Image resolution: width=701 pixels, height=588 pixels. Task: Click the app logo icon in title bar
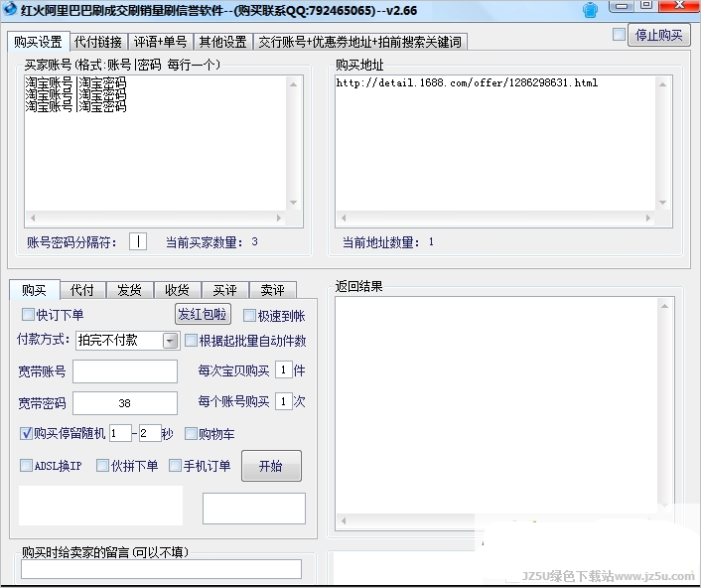pyautogui.click(x=9, y=9)
